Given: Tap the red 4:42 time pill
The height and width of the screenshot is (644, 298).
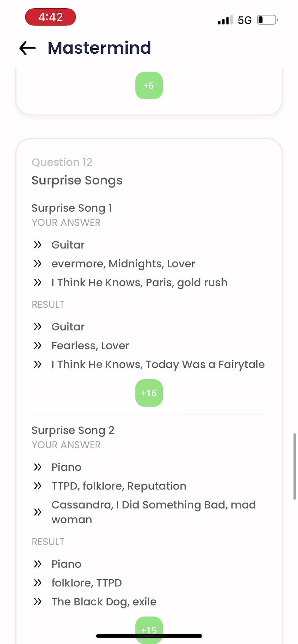Looking at the screenshot, I should 50,17.
